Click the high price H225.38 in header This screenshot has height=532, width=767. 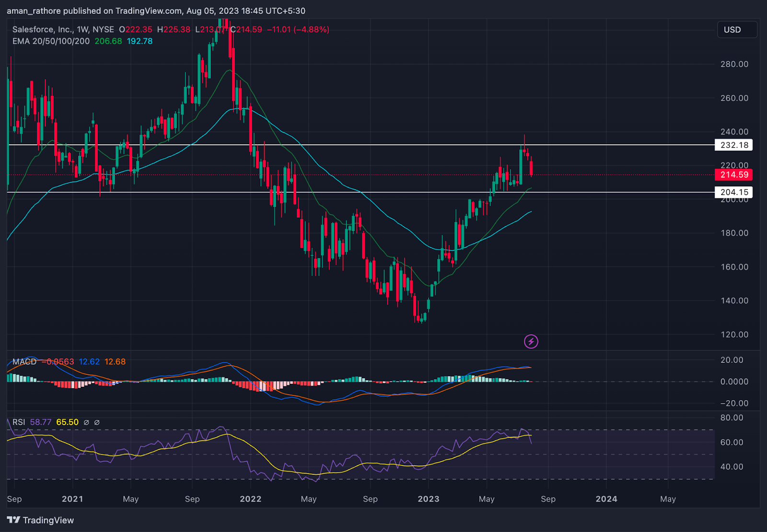(x=174, y=29)
